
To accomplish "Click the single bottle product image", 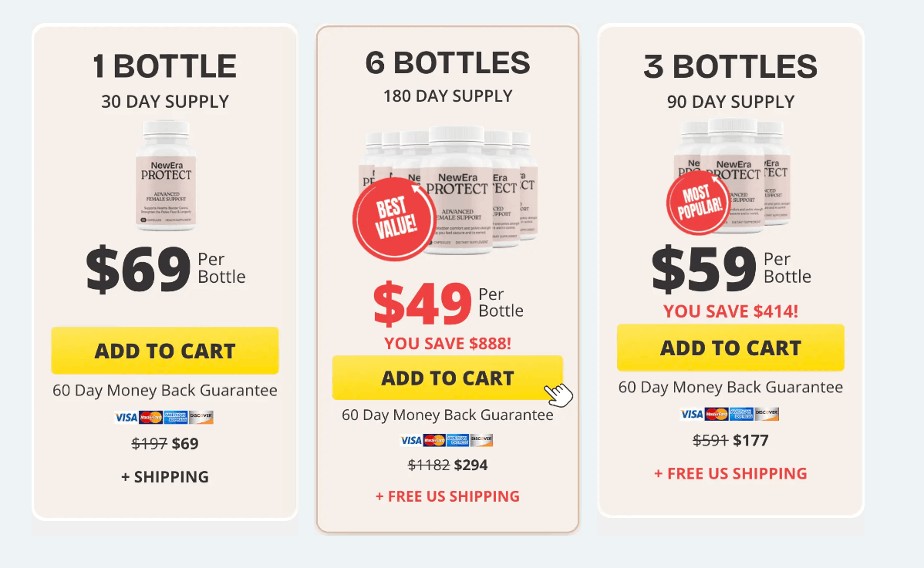I will (x=165, y=176).
